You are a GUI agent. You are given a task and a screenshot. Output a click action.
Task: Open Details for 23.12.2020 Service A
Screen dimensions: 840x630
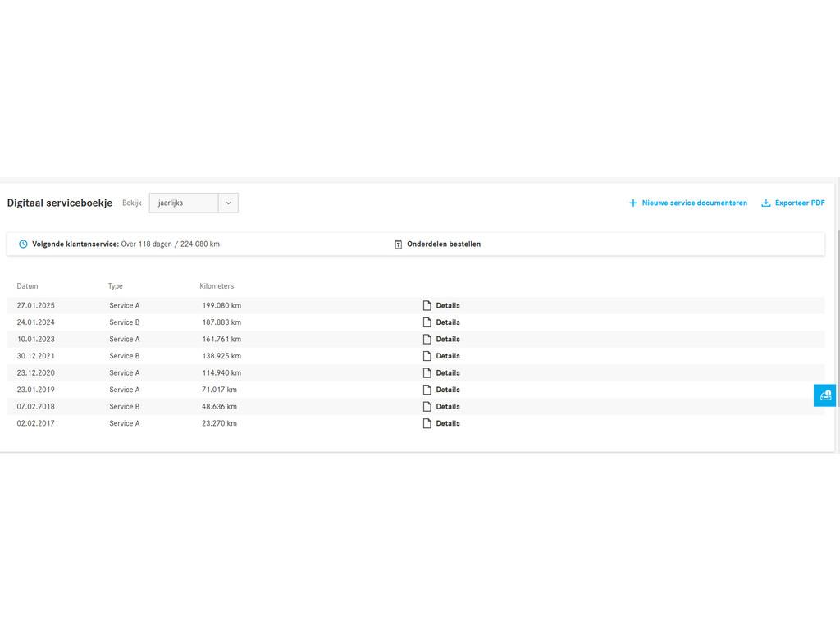447,373
